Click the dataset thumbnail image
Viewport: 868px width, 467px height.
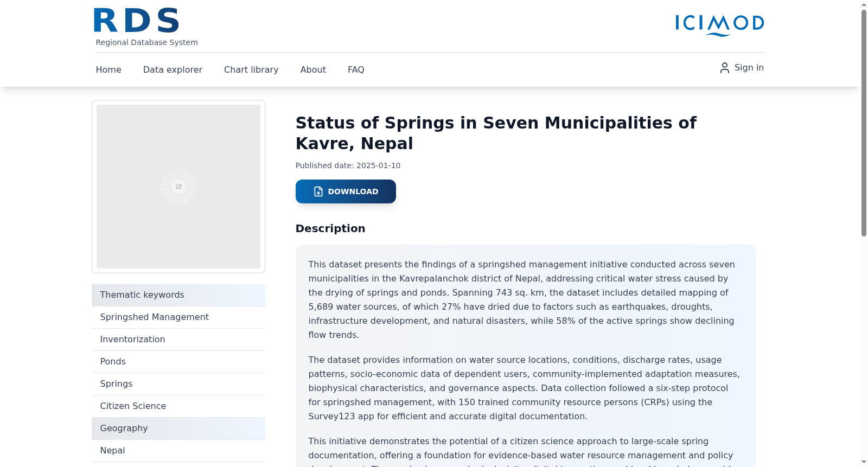click(x=178, y=187)
